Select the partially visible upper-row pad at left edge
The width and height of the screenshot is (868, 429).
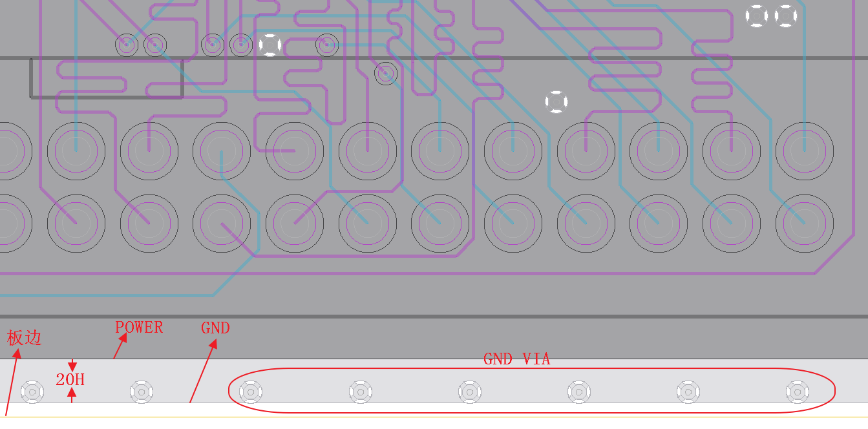(x=12, y=151)
